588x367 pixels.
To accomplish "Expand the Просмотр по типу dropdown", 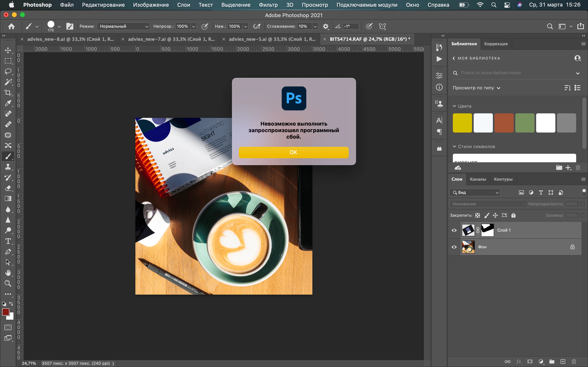I will click(x=476, y=88).
